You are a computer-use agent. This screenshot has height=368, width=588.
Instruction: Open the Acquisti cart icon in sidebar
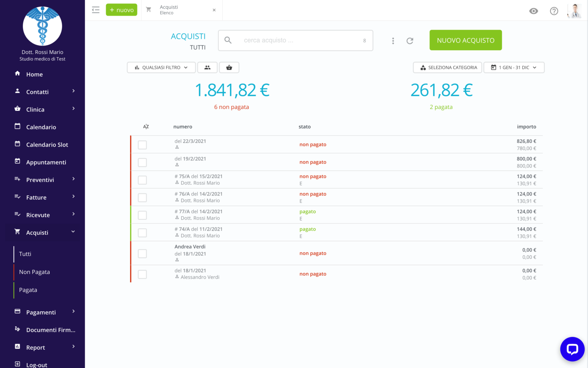click(x=17, y=232)
